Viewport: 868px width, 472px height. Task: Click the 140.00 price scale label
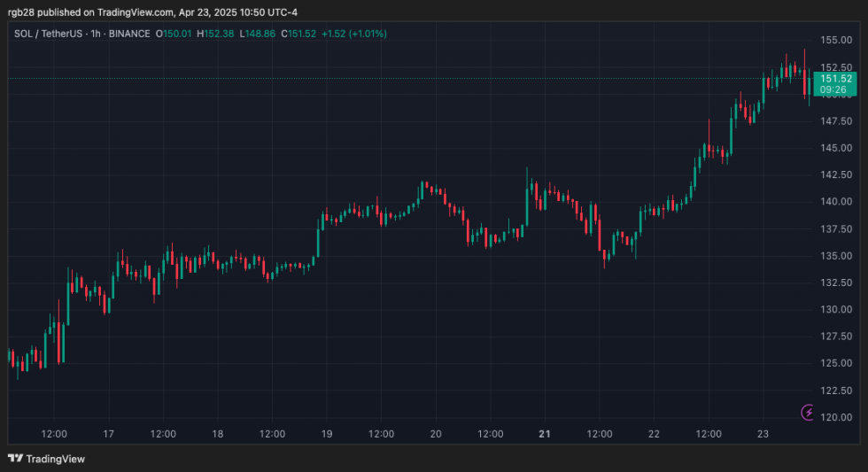[x=835, y=202]
